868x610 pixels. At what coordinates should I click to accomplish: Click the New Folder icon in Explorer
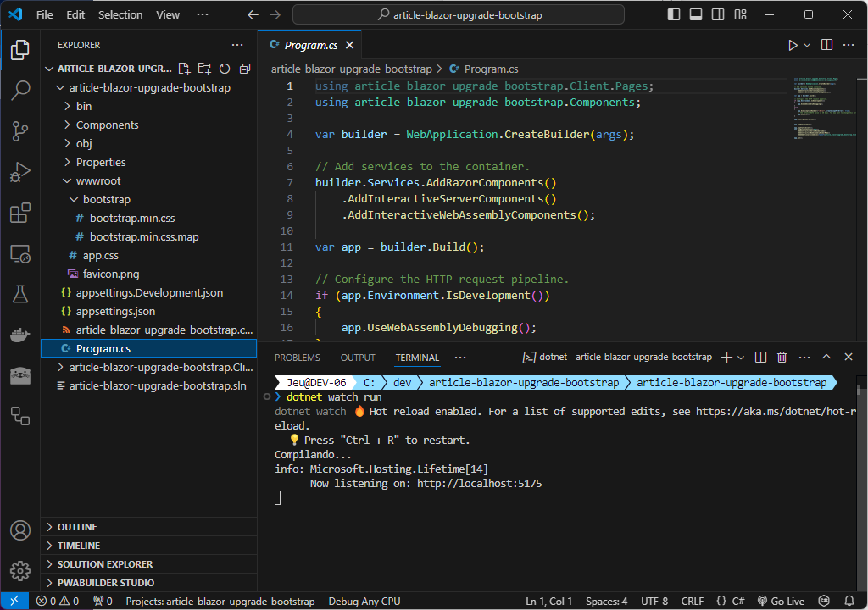coord(204,69)
